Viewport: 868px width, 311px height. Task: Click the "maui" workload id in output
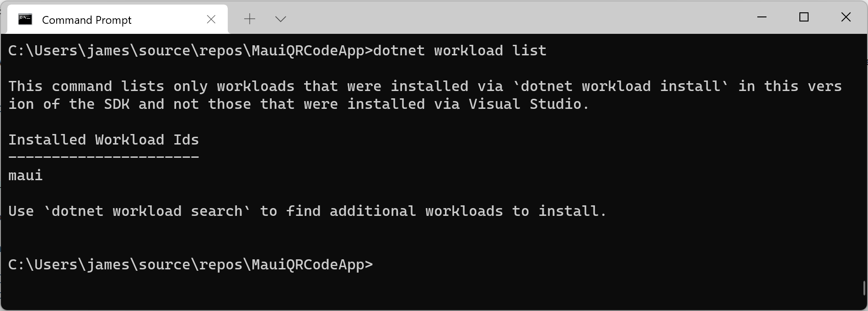pos(26,175)
